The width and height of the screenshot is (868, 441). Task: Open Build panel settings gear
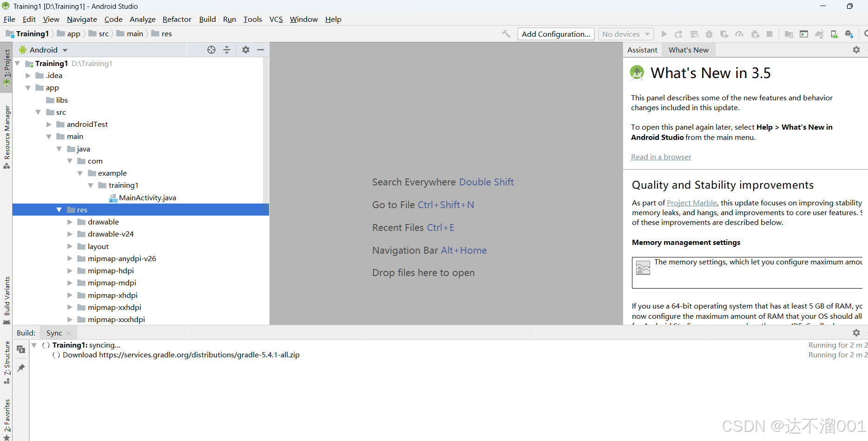(x=856, y=333)
